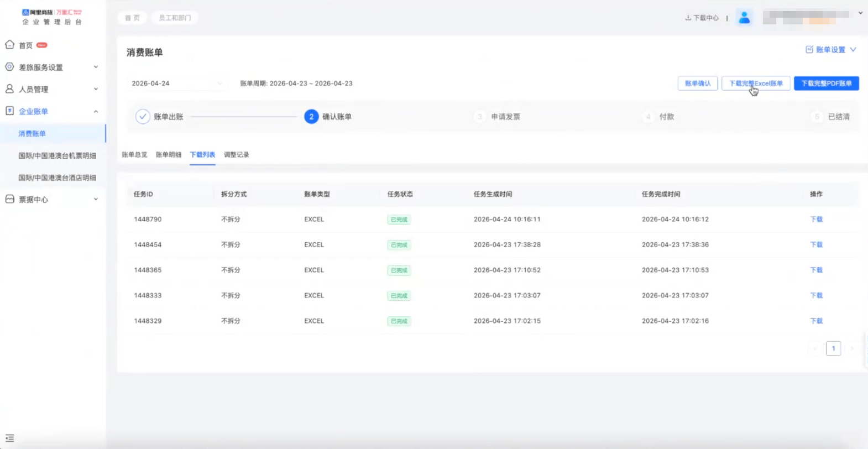Open 国际/中国港澳台机票明细 in sidebar
The height and width of the screenshot is (449, 868).
57,155
